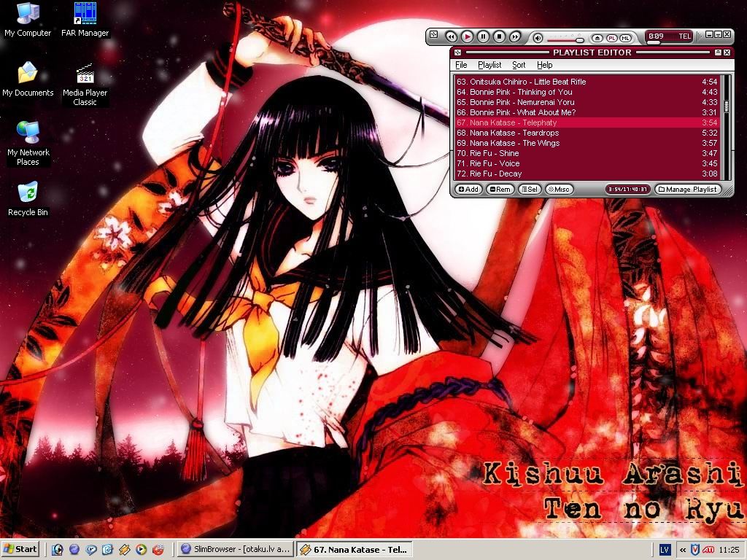747x560 pixels.
Task: Open My Documents folder icon
Action: pyautogui.click(x=28, y=79)
